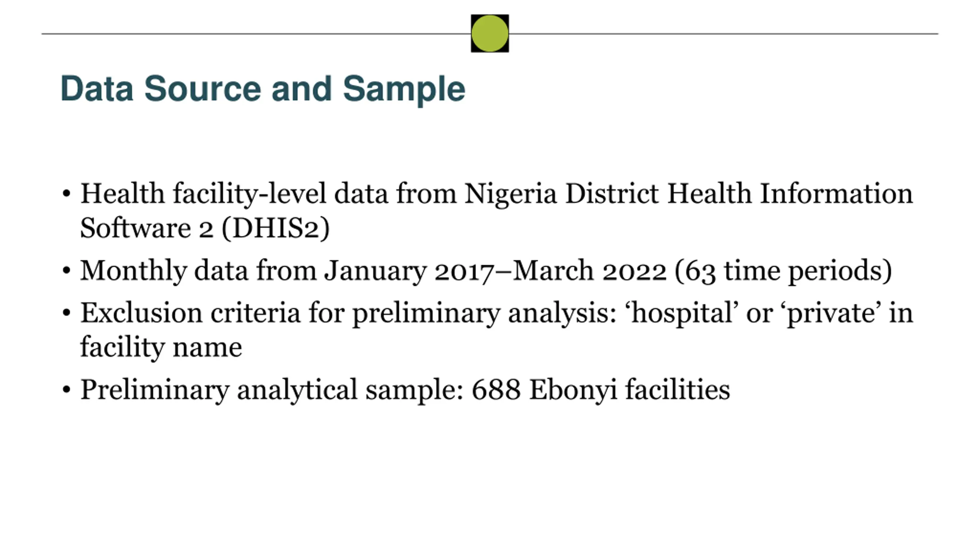Click the horizontal line left of green circle

click(256, 34)
